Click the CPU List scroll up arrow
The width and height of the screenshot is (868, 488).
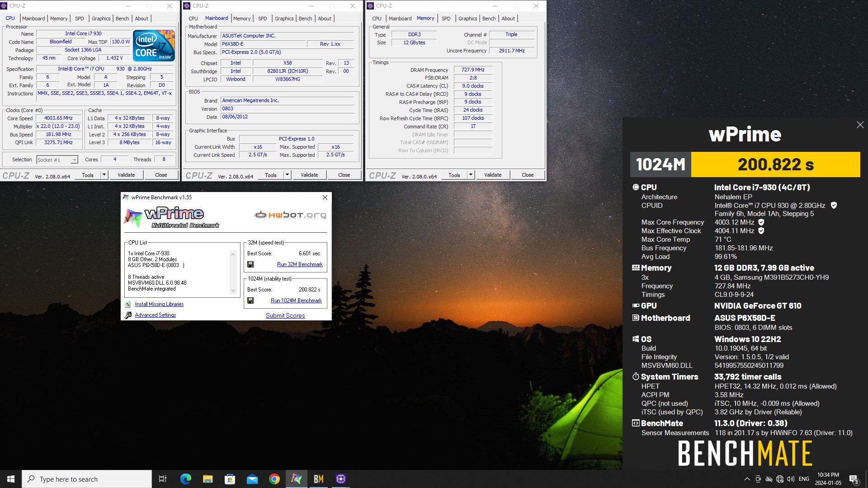click(x=233, y=254)
